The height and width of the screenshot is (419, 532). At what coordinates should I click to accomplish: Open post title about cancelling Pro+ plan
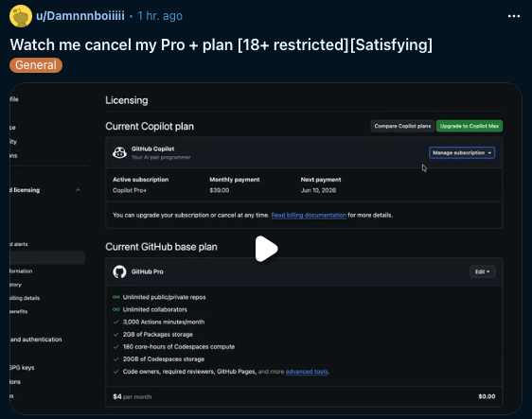222,44
